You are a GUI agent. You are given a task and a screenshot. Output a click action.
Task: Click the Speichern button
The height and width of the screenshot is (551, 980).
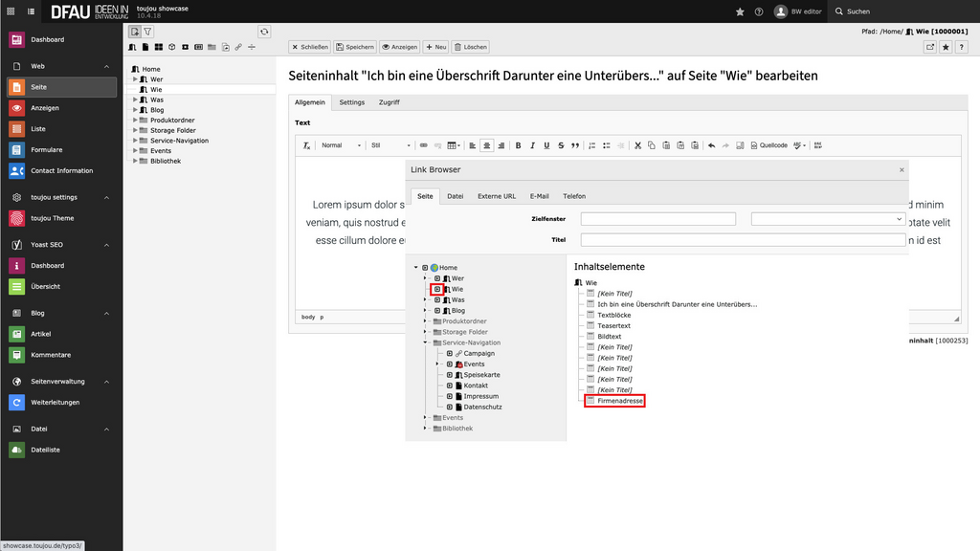tap(355, 47)
